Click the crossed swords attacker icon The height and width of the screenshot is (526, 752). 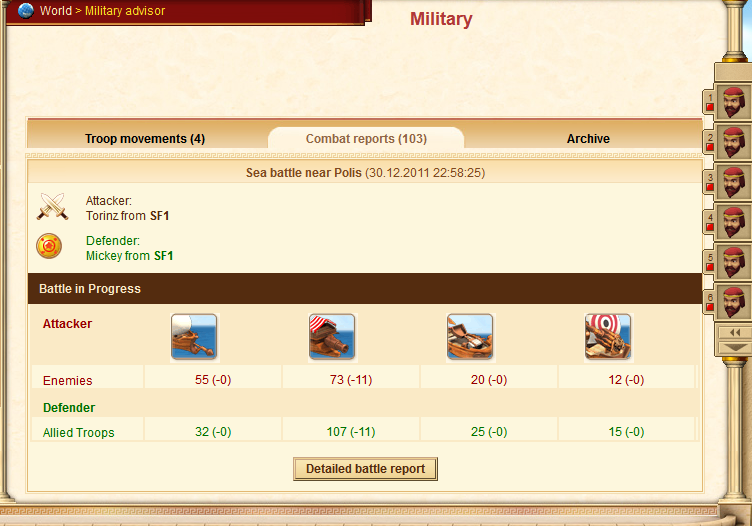[x=52, y=207]
